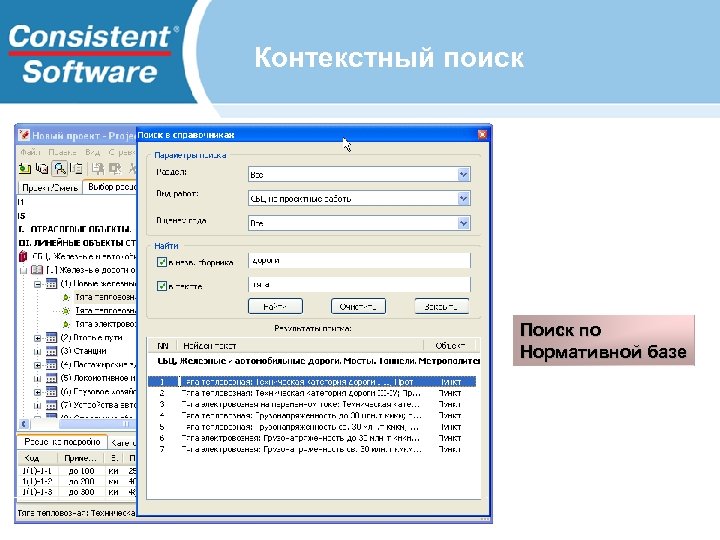Expand node (7) Устройства
720x540 pixels.
coord(38,406)
